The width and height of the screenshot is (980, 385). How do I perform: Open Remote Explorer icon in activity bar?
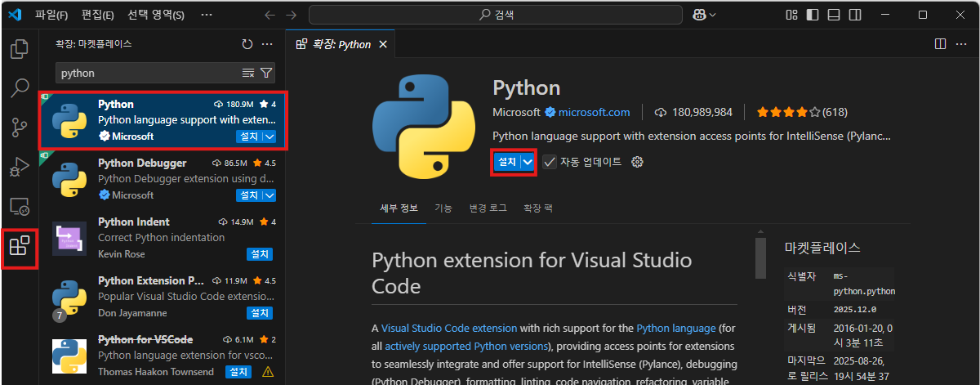tap(19, 207)
